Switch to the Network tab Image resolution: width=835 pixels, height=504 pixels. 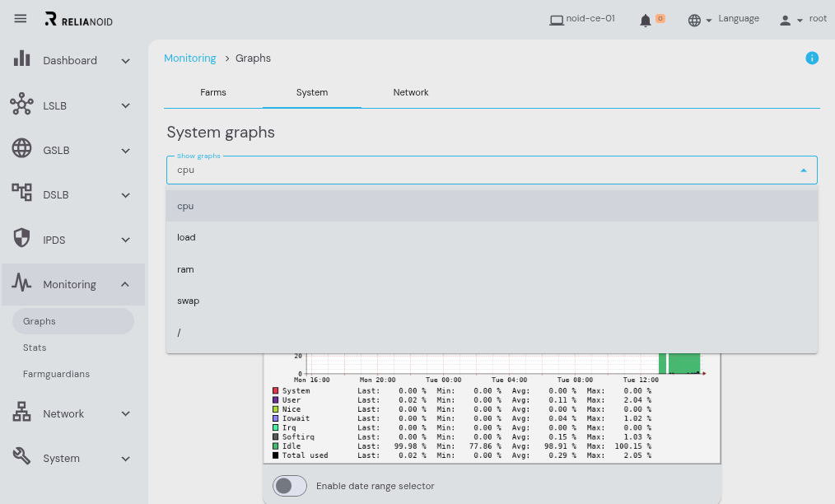(411, 92)
